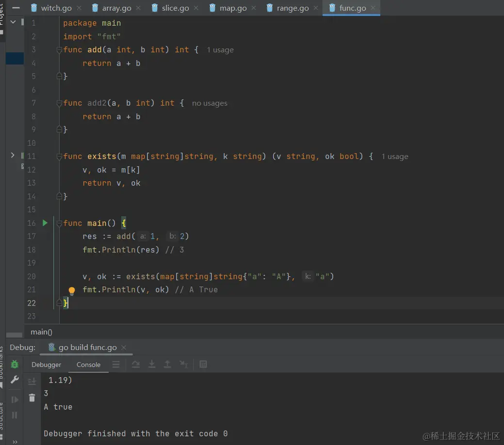Close the func.go tab
This screenshot has height=445, width=504.
coord(373,8)
